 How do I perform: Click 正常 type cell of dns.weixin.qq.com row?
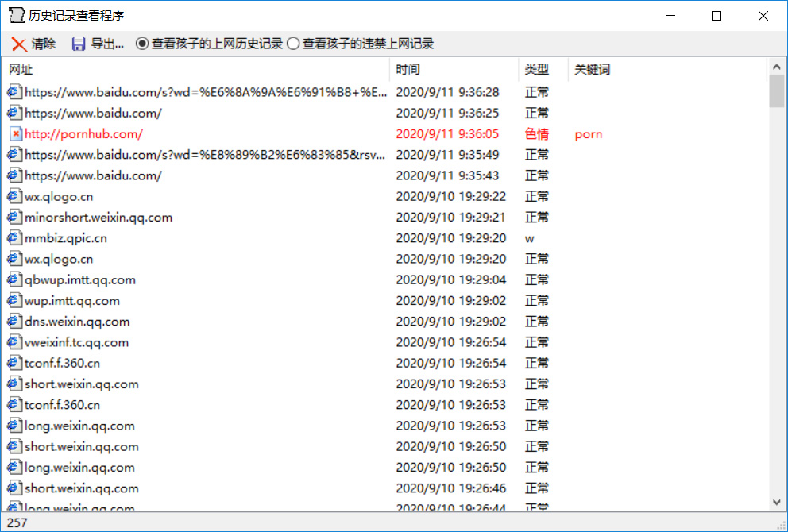tap(537, 322)
